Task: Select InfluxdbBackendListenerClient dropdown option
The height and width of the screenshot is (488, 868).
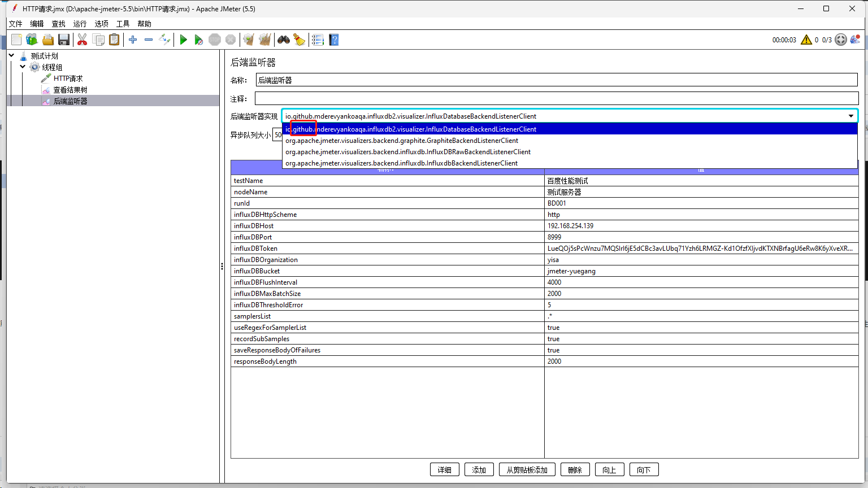Action: (x=570, y=163)
